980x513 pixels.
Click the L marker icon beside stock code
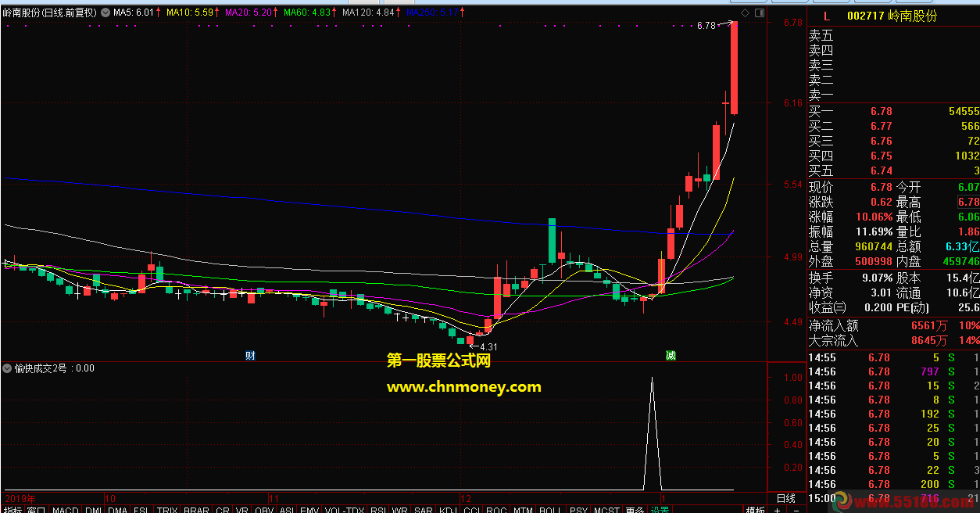click(827, 16)
